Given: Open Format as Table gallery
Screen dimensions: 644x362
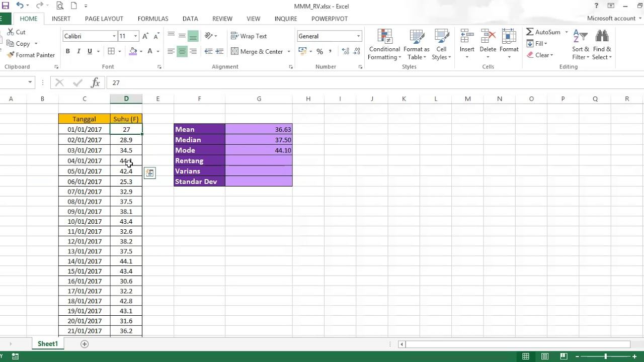Looking at the screenshot, I should pos(416,44).
